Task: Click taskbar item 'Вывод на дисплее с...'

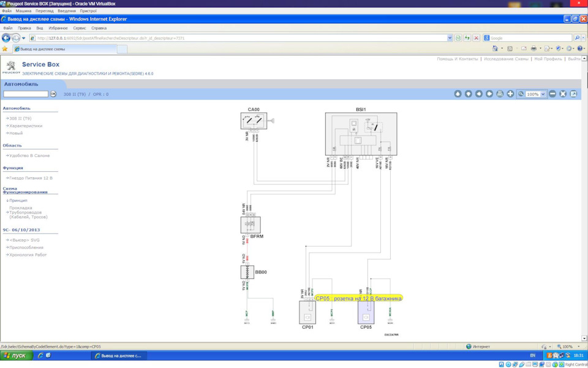Action: tap(119, 356)
